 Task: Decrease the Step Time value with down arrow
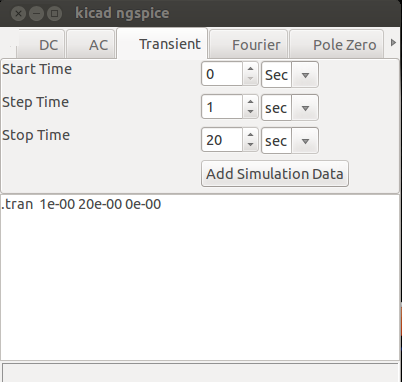click(250, 112)
